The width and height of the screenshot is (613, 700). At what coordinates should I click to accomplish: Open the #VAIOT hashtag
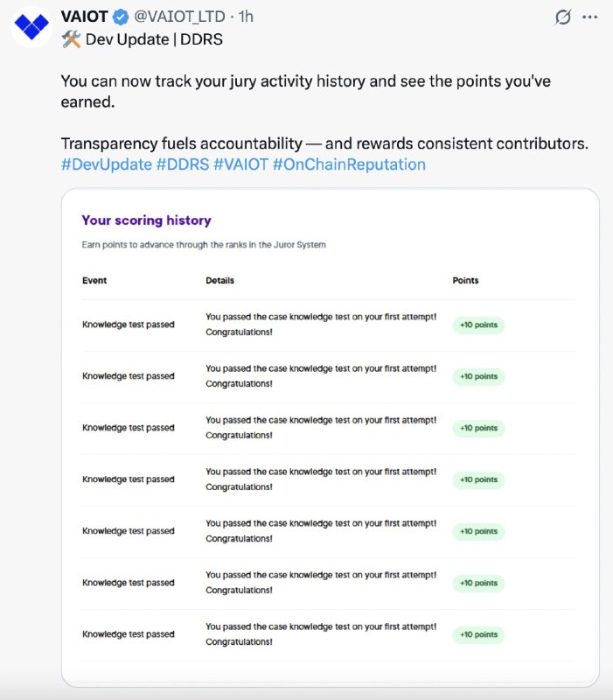coord(241,164)
